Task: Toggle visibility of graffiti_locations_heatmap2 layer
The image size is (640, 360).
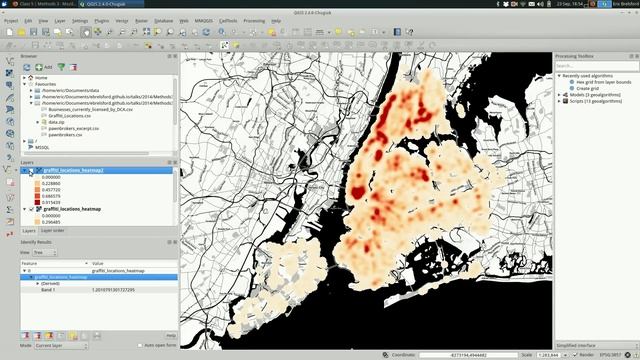Action: point(32,170)
